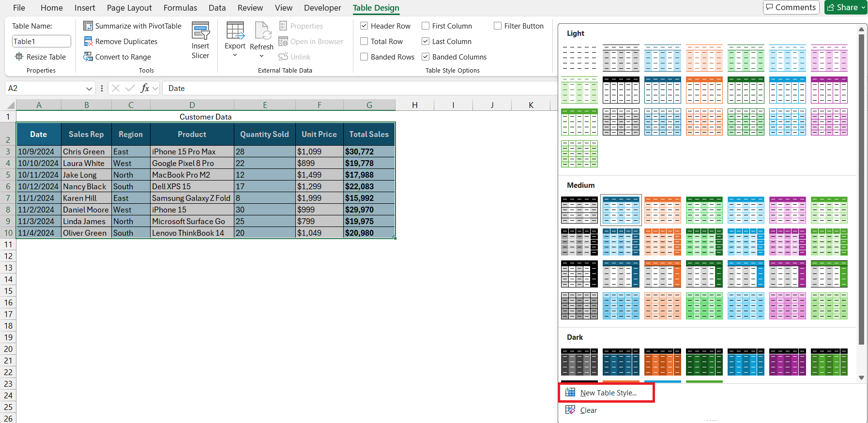Open the File menu
The width and height of the screenshot is (868, 423).
pos(19,8)
